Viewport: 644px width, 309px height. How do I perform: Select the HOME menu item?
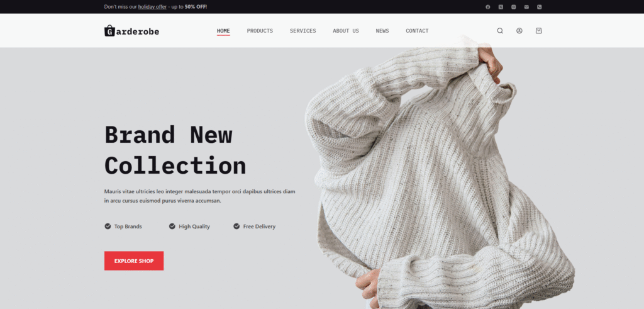tap(223, 31)
